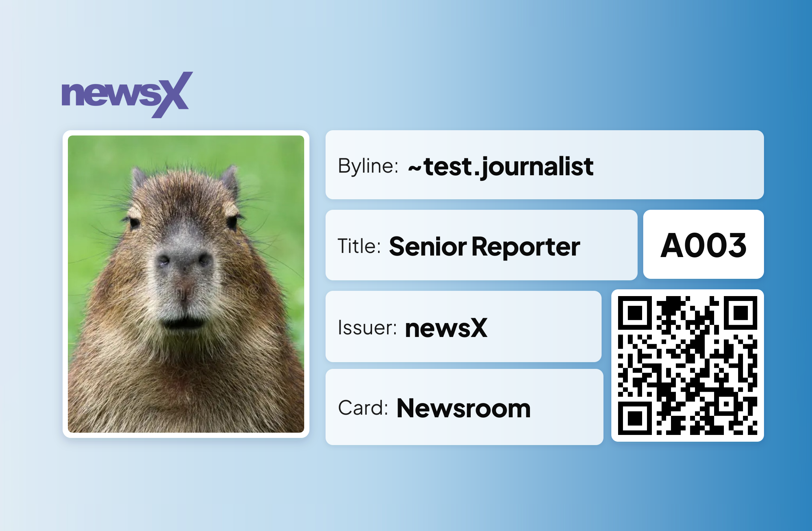Click the newsX logo at top

127,95
